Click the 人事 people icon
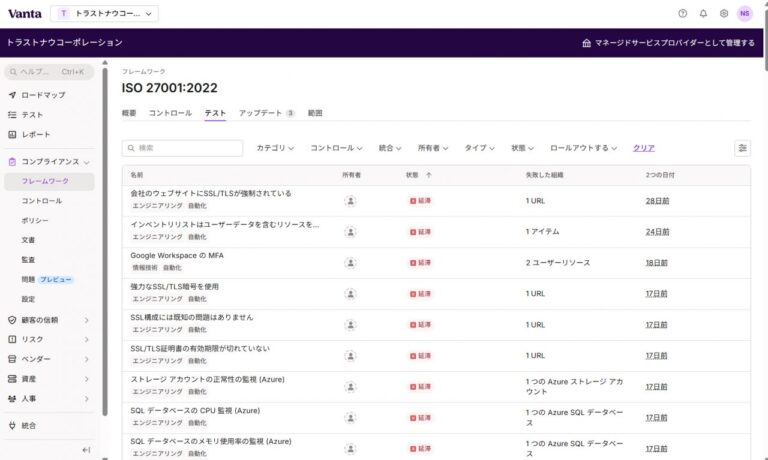The height and width of the screenshot is (460, 768). (12, 399)
